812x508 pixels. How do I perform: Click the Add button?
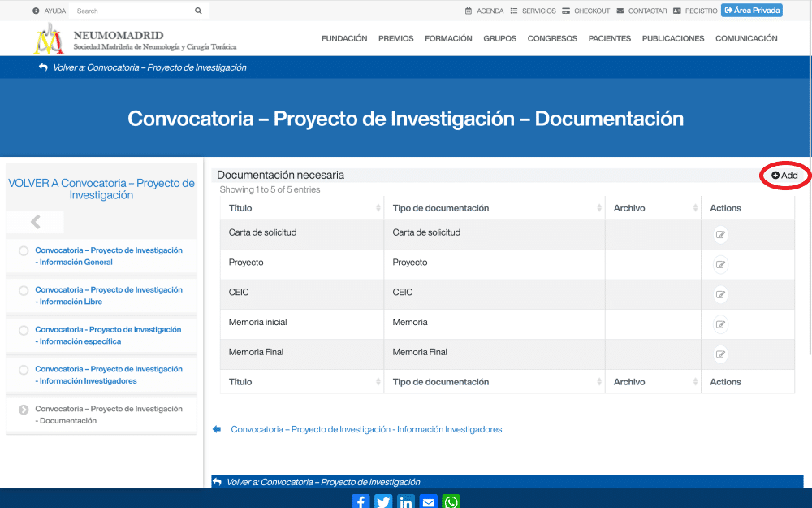pos(785,176)
